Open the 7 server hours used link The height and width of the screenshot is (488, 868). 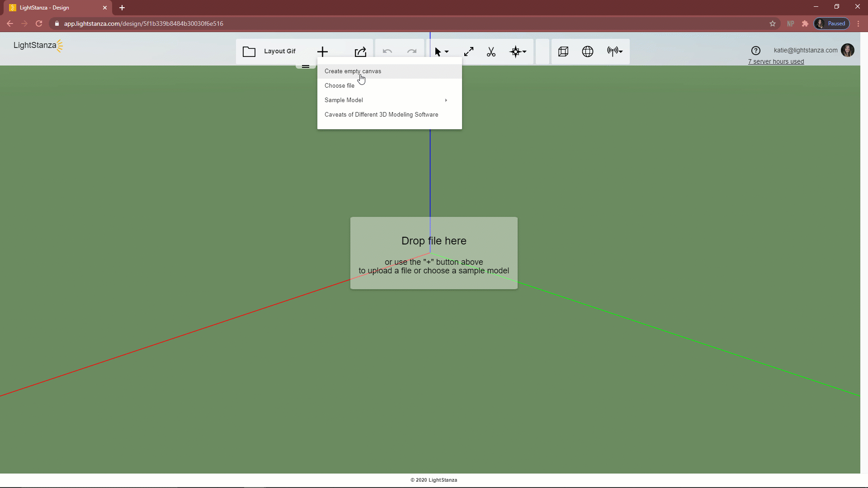[776, 61]
